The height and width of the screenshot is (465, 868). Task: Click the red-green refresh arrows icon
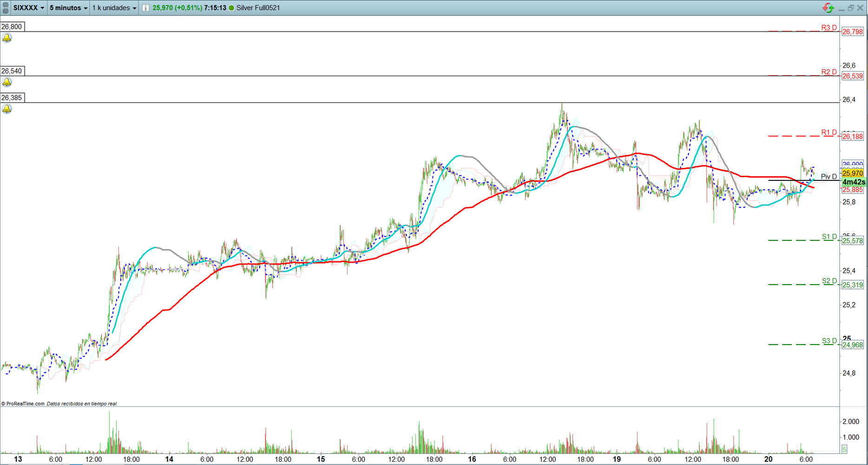pyautogui.click(x=828, y=8)
